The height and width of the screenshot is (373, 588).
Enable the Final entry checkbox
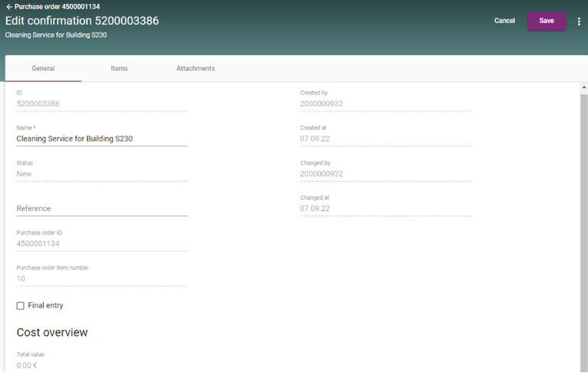tap(21, 306)
